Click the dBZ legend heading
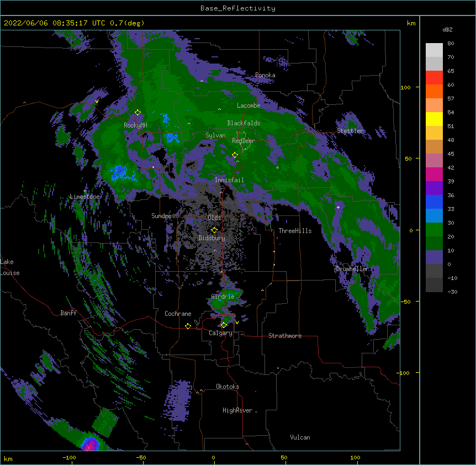This screenshot has width=476, height=465. point(447,29)
